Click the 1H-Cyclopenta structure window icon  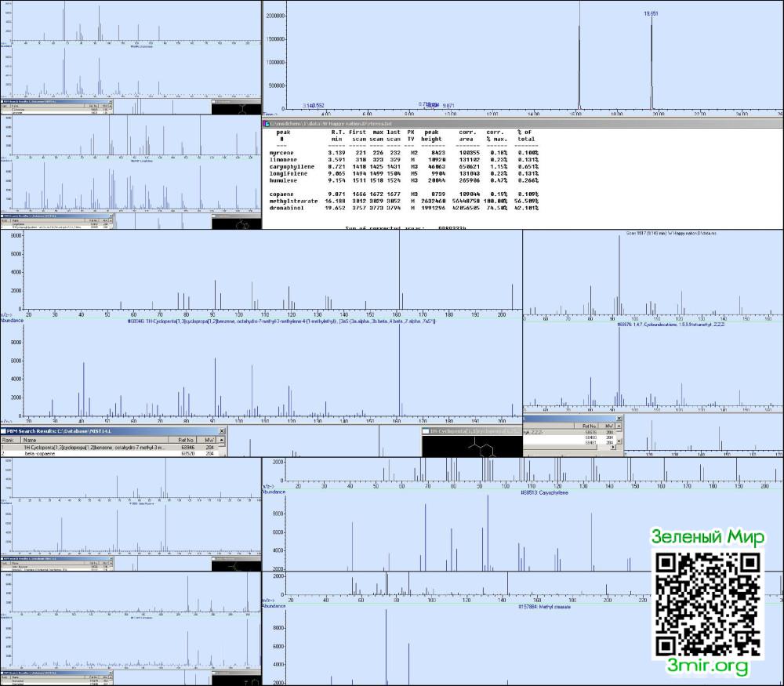pyautogui.click(x=426, y=431)
